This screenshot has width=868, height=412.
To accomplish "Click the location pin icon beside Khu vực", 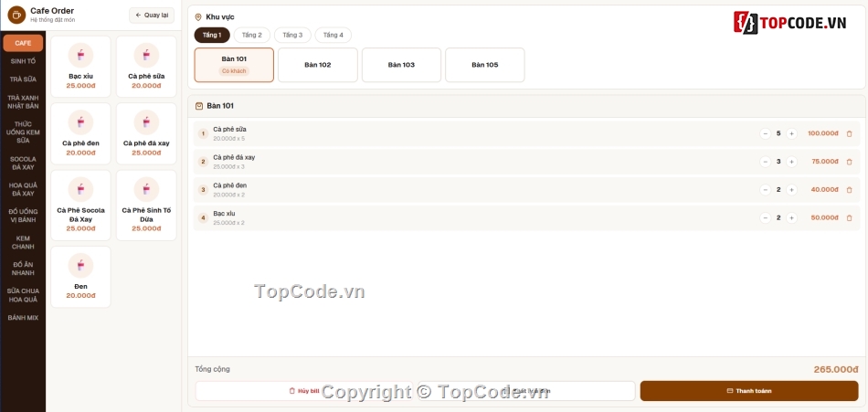I will click(x=198, y=17).
